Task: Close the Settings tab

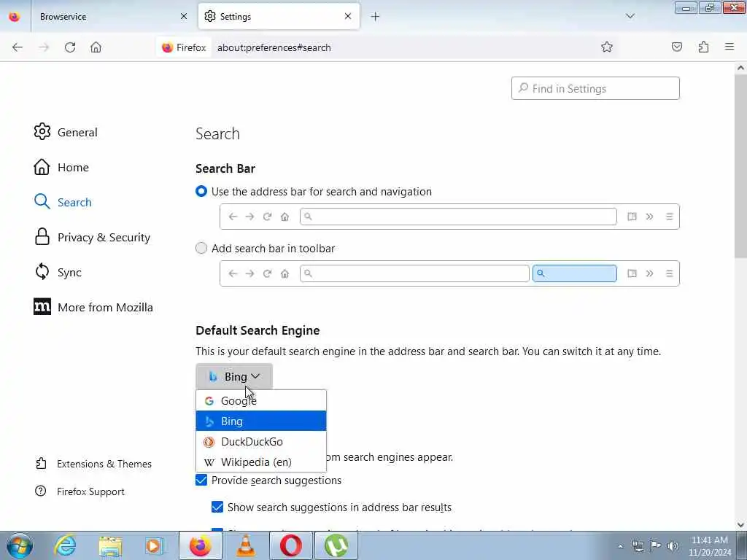Action: pos(348,16)
